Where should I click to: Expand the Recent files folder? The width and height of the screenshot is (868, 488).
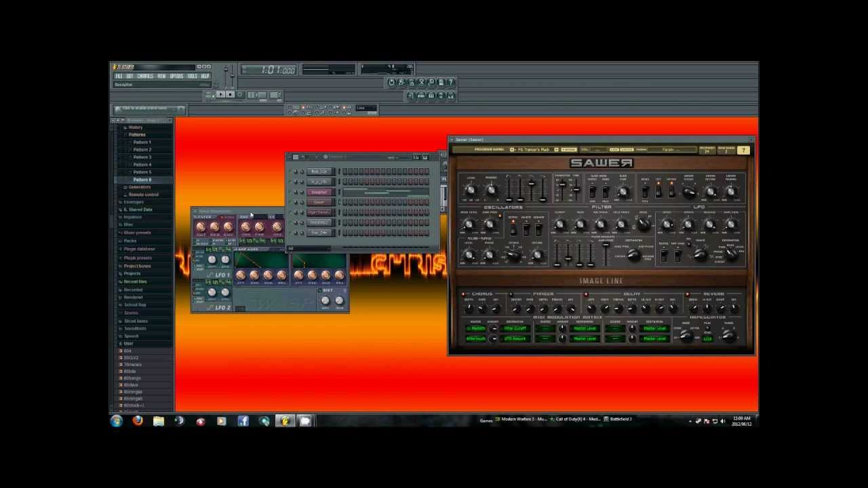134,281
